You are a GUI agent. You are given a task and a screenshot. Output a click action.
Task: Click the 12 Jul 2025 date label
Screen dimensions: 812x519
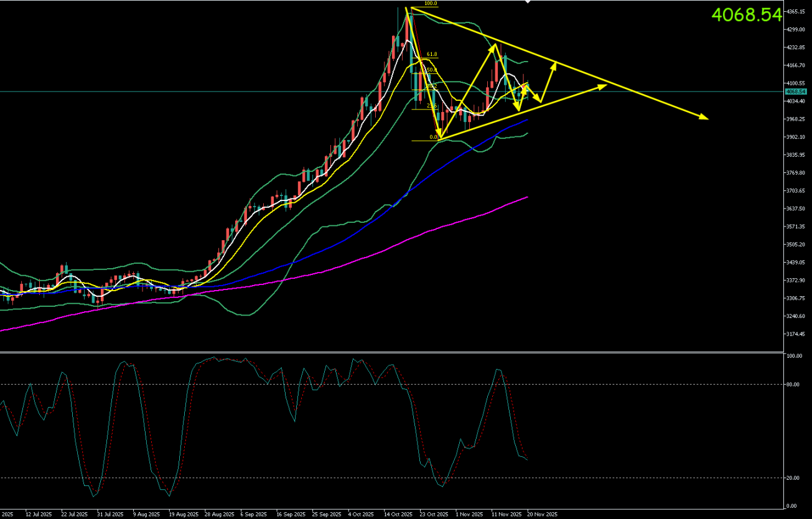(x=37, y=515)
